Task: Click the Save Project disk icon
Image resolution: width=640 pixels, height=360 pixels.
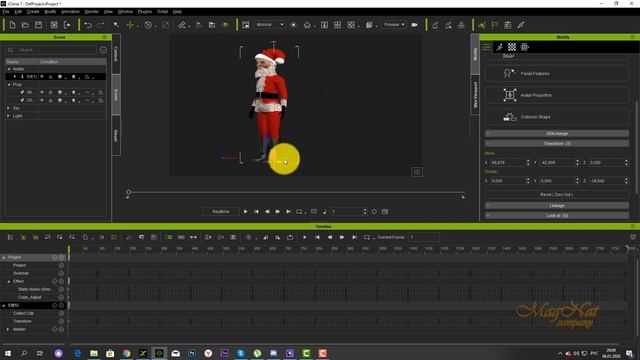Action: pyautogui.click(x=38, y=25)
